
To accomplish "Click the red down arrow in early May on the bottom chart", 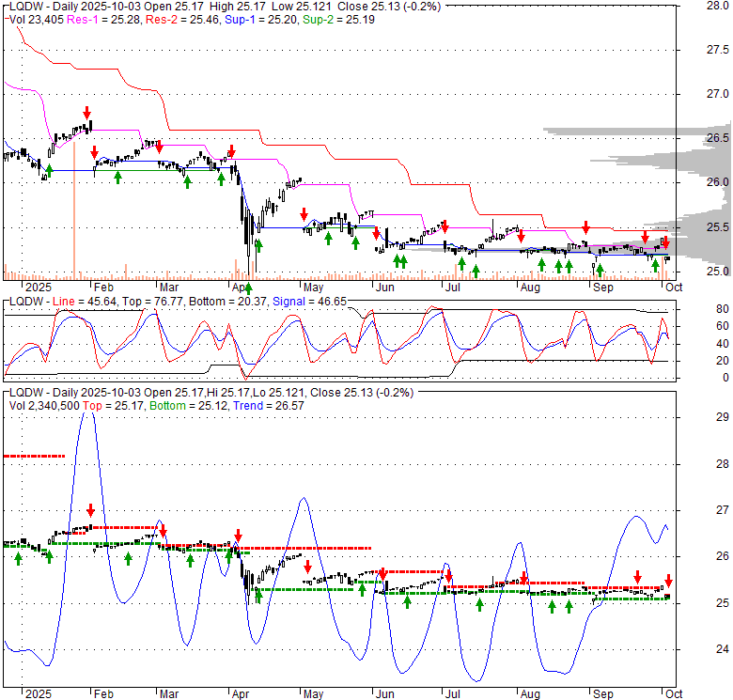I will tap(306, 567).
